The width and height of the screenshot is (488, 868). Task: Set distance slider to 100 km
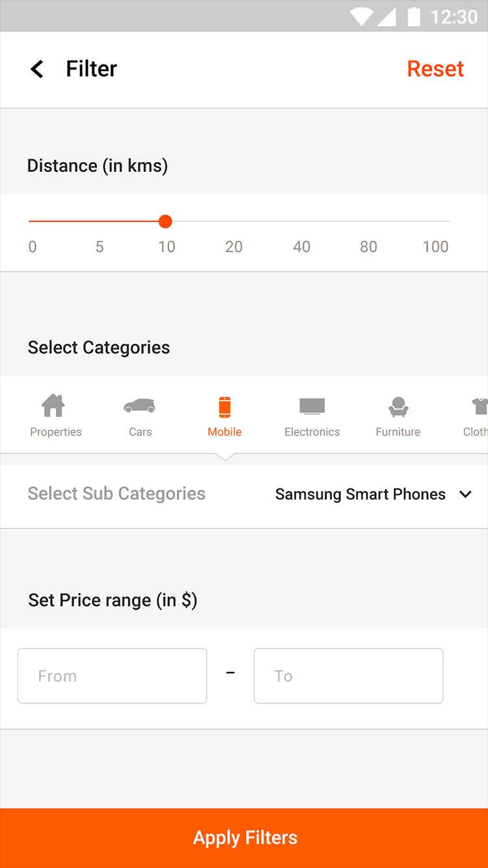coord(448,221)
